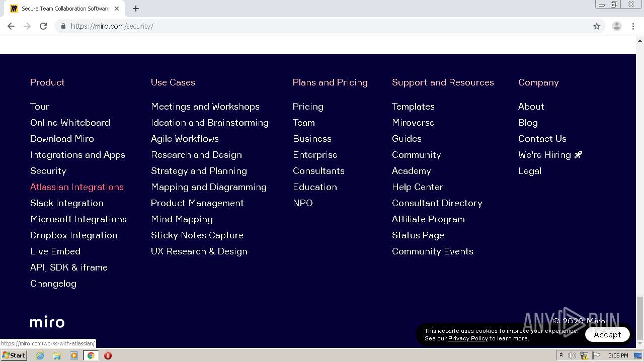Screen dimensions: 644x362
Task: Reload the page with the refresh icon
Action: (43, 26)
